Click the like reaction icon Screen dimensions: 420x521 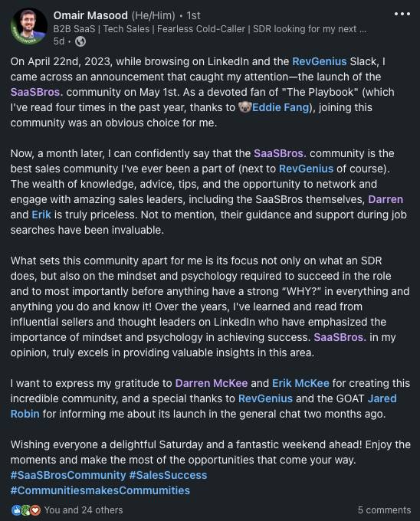16,510
